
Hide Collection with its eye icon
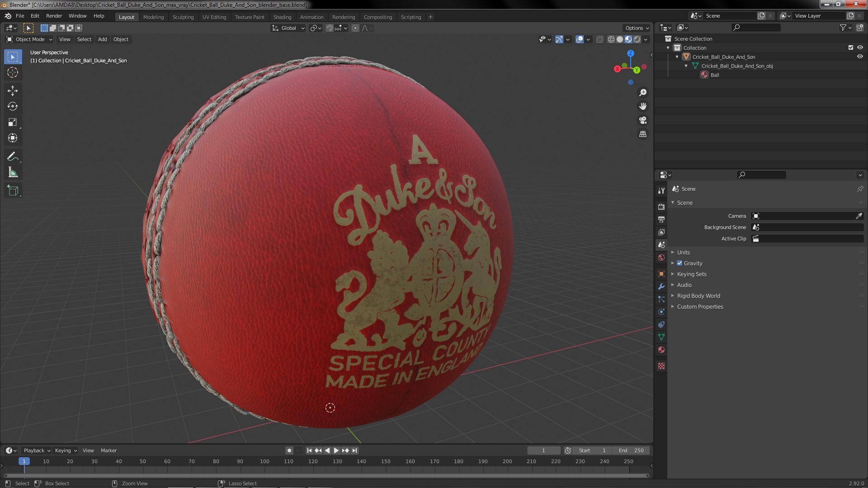(x=860, y=47)
